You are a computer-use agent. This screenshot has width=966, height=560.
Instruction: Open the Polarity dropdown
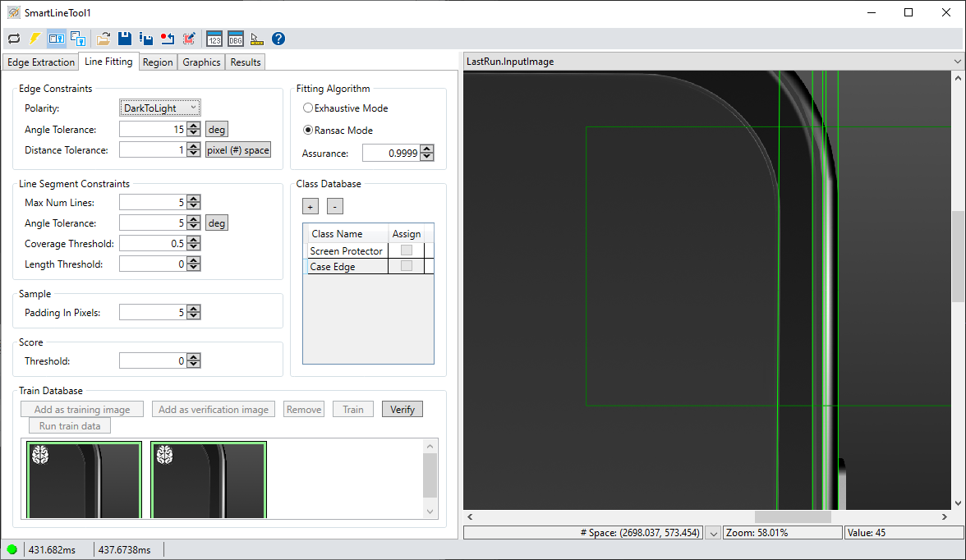click(195, 108)
